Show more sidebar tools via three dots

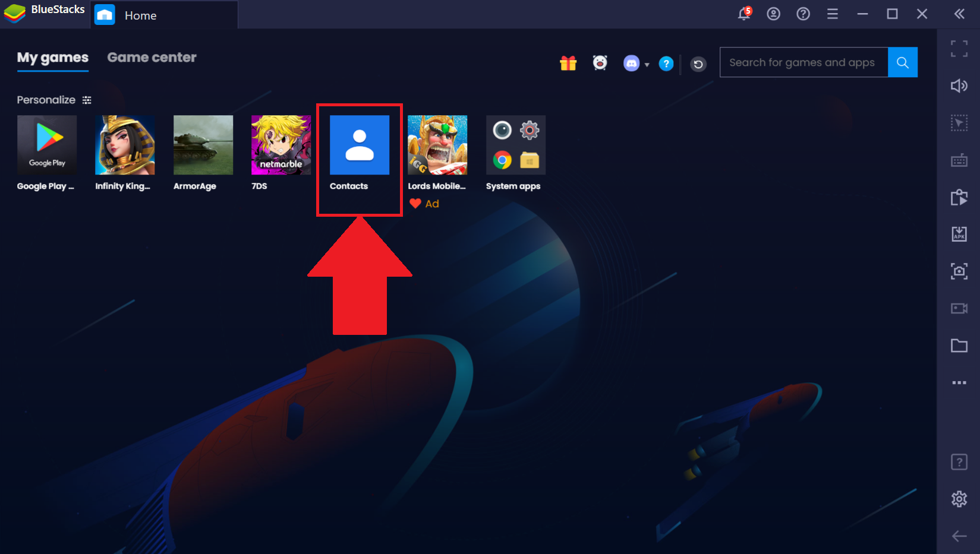tap(959, 383)
